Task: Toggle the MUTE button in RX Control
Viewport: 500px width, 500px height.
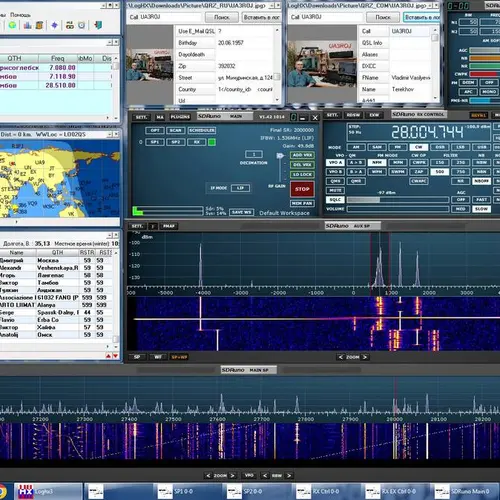Action: pos(335,190)
